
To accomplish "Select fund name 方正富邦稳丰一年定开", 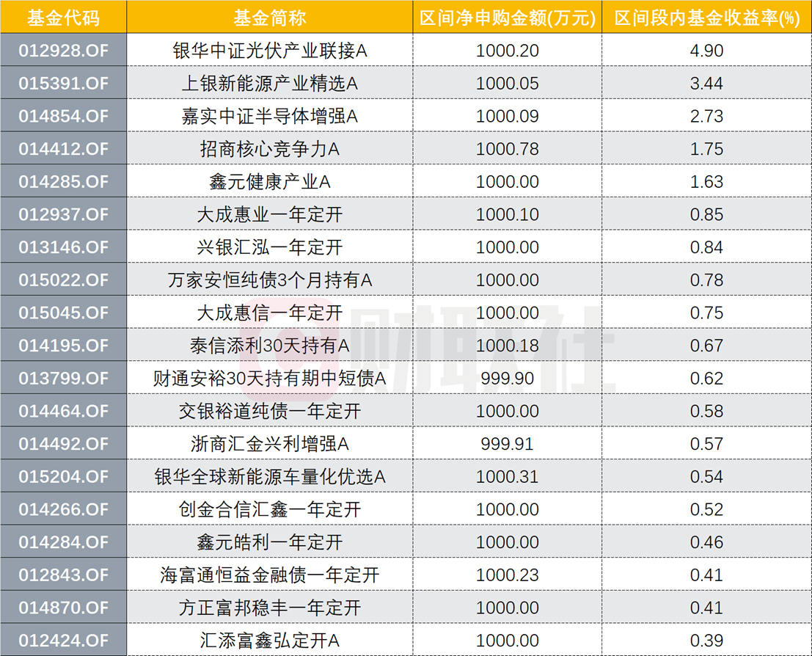I will 270,608.
